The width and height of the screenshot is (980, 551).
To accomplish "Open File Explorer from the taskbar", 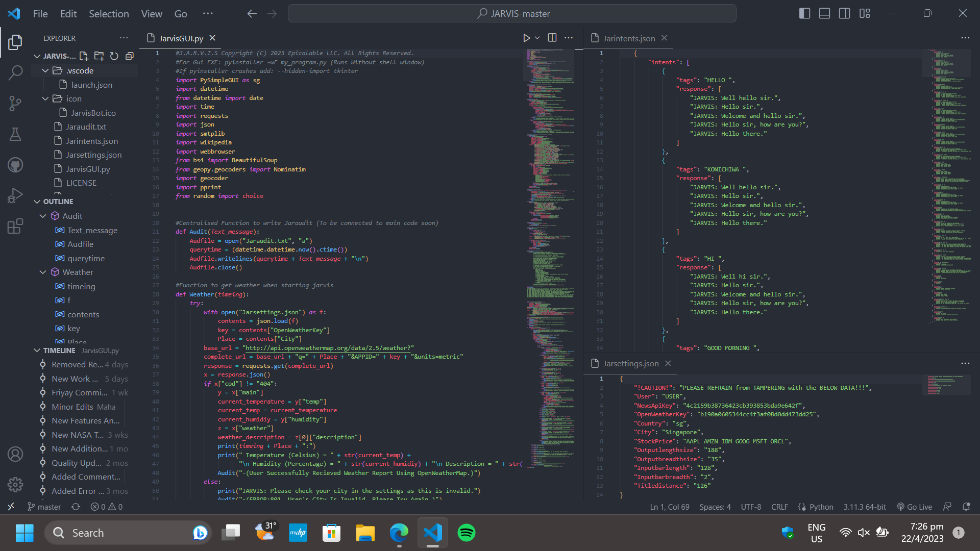I will (365, 533).
